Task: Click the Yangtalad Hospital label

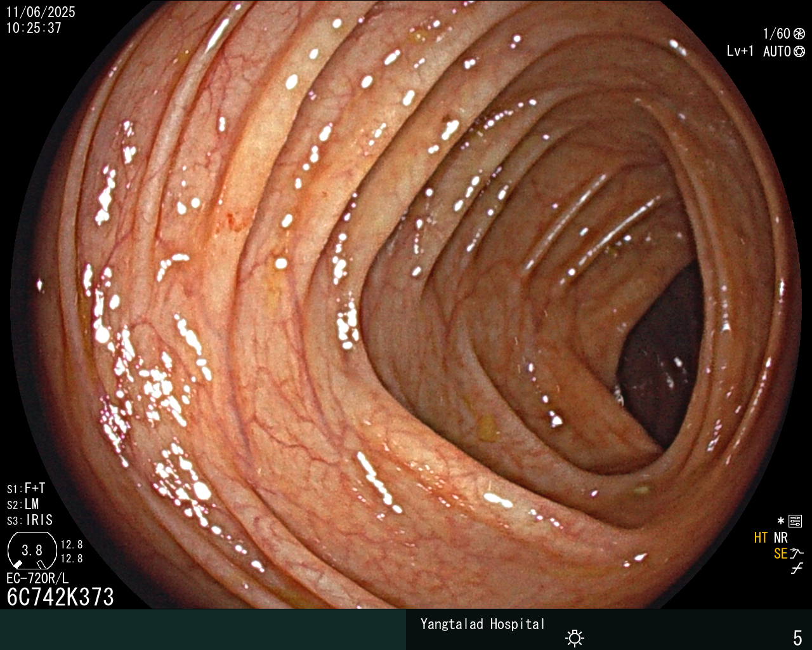Action: pos(483,624)
